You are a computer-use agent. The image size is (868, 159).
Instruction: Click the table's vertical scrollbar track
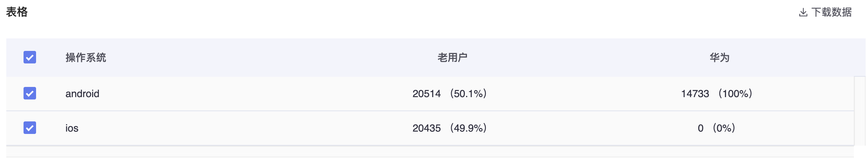click(x=859, y=111)
